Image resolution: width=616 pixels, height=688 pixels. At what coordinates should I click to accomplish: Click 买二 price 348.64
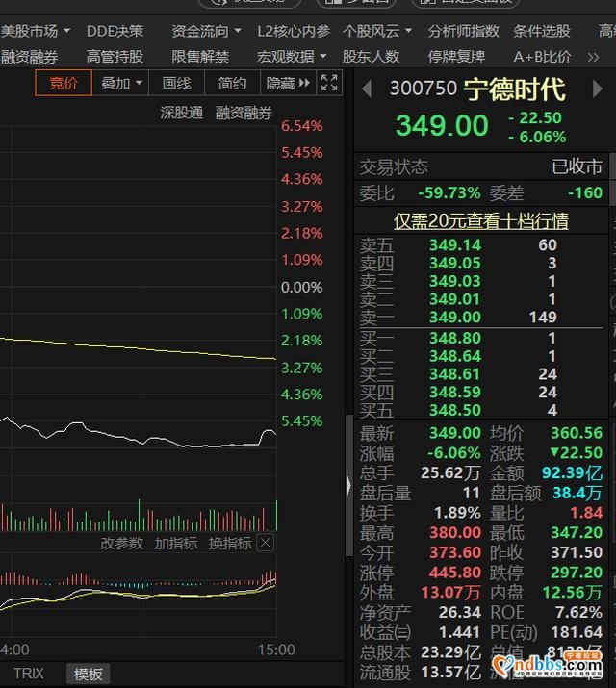pyautogui.click(x=455, y=356)
